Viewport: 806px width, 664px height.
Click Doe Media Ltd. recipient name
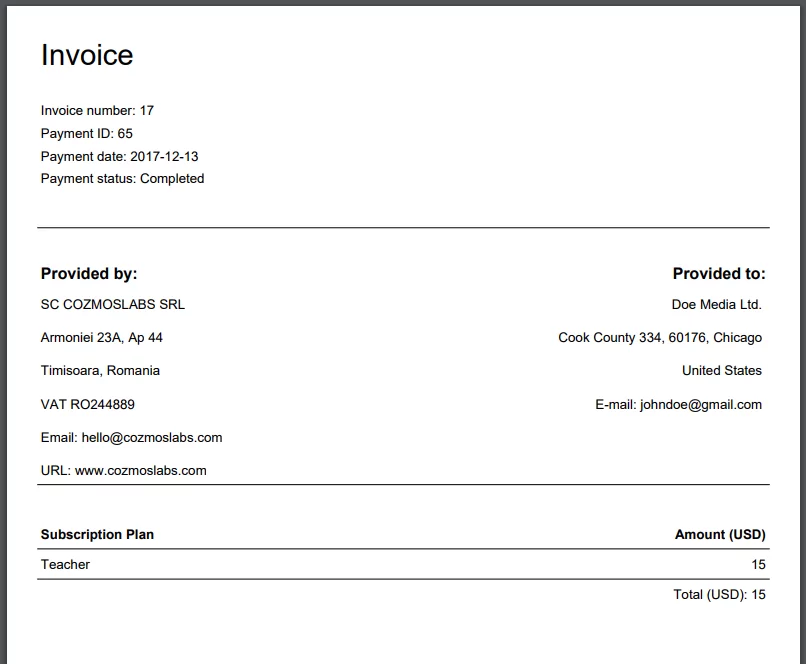click(717, 304)
